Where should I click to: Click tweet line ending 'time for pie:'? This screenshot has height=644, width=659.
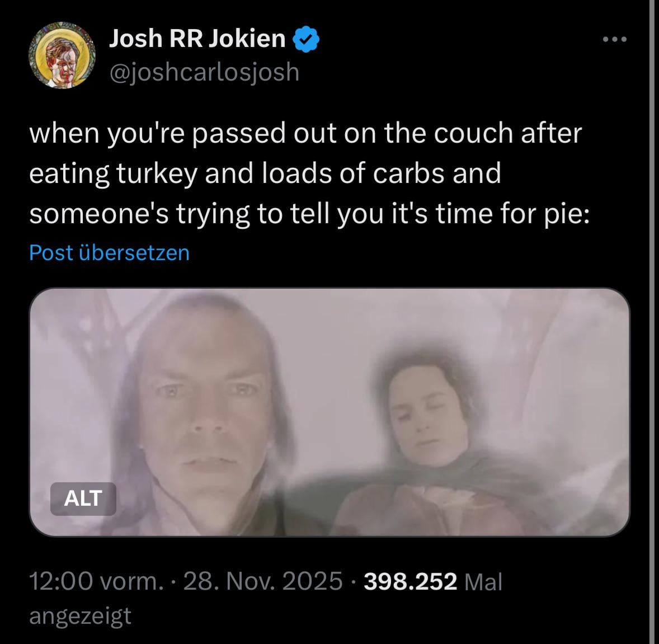pyautogui.click(x=309, y=214)
